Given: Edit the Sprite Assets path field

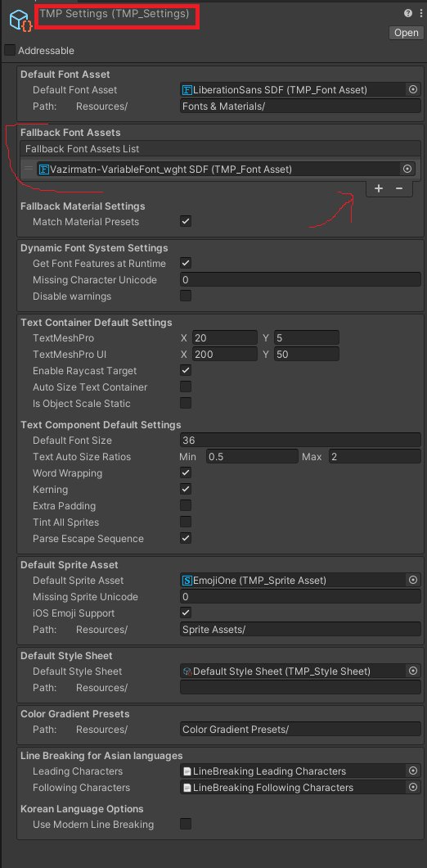Looking at the screenshot, I should click(300, 630).
